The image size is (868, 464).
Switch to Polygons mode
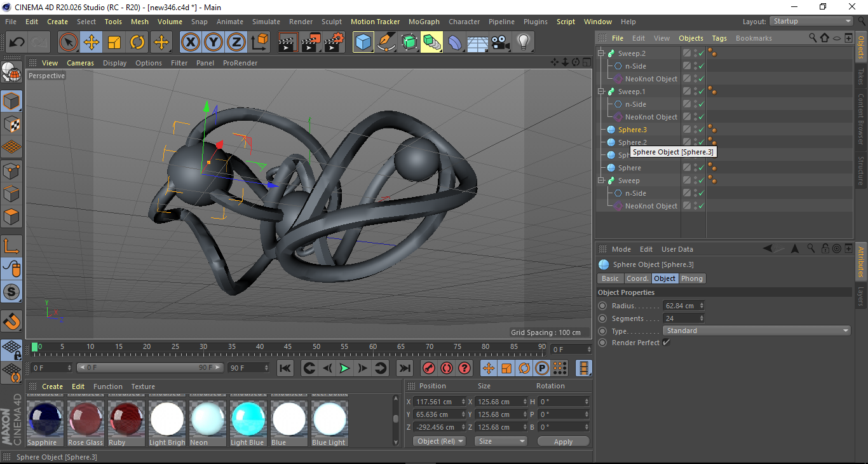11,217
